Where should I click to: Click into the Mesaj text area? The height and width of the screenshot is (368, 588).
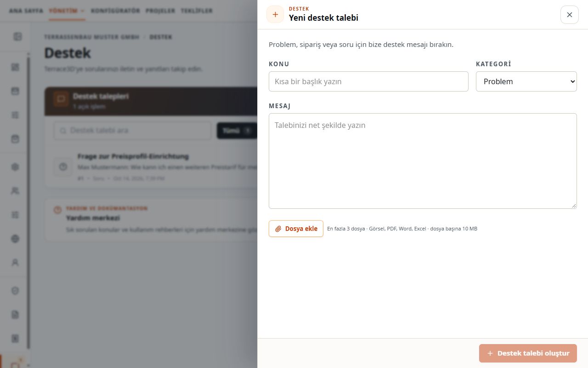[x=423, y=161]
